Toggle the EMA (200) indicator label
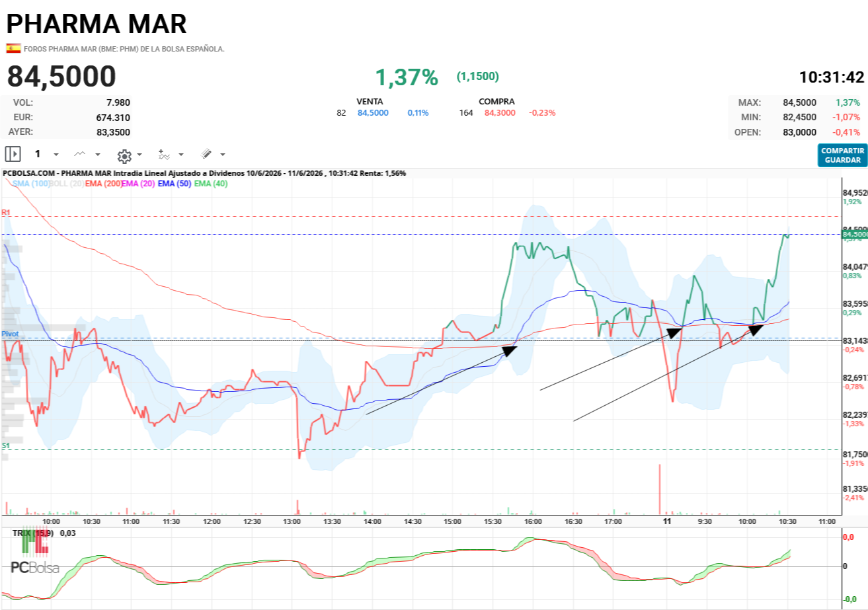This screenshot has width=868, height=610. tap(103, 184)
